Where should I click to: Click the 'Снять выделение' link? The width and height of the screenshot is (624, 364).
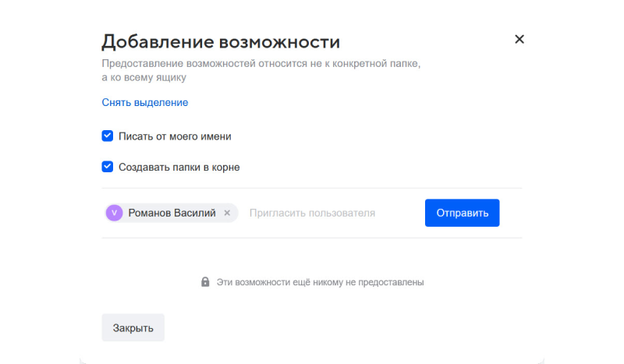click(145, 103)
